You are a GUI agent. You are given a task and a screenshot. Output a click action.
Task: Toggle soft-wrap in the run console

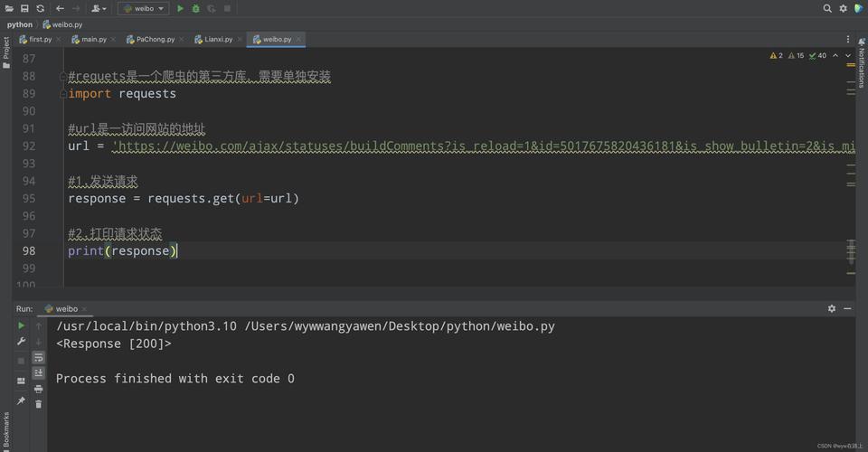[38, 357]
